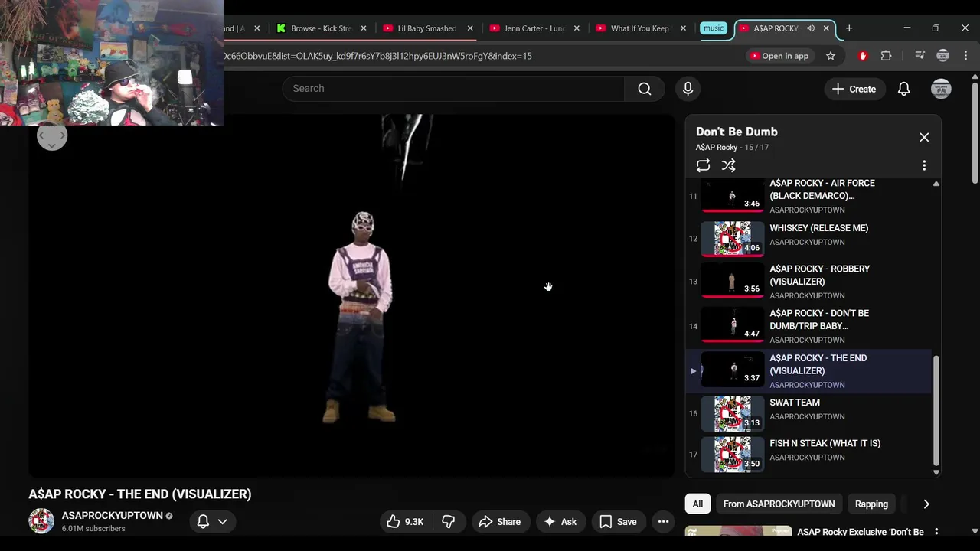Click the page vertical scrollbar
Viewport: 980px width, 551px height.
(x=975, y=132)
